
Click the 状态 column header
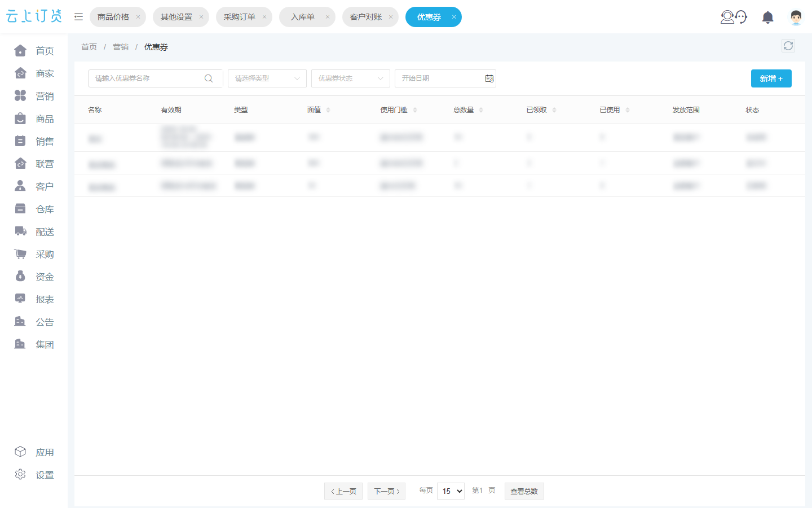(x=752, y=110)
